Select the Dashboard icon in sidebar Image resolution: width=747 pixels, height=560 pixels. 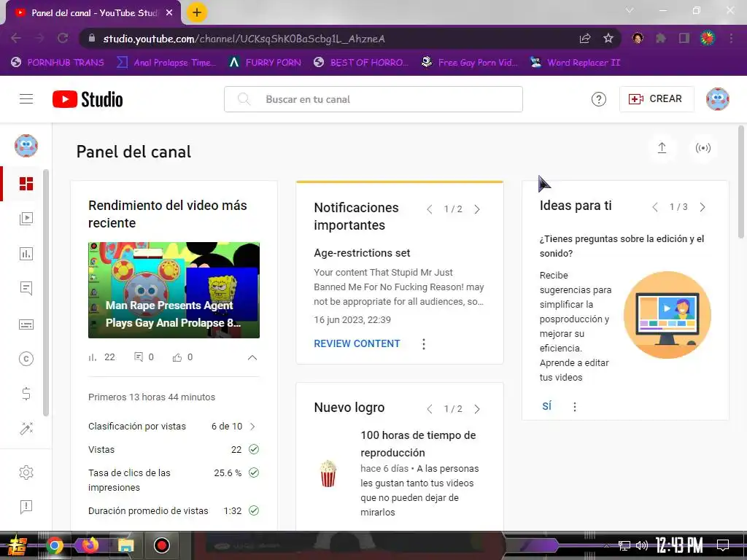click(x=26, y=183)
